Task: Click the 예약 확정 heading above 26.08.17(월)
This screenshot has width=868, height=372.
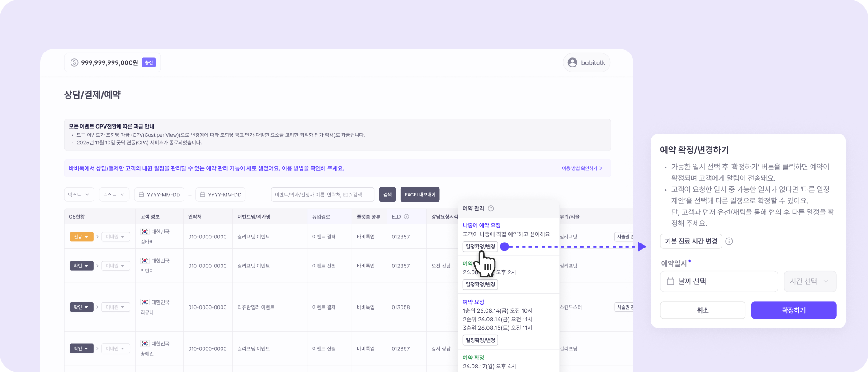Action: click(473, 358)
